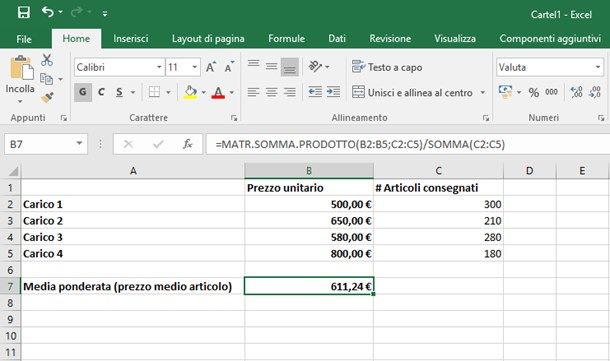Click the Accounting currency format icon
Viewport: 610px width, 361px height.
[x=505, y=92]
